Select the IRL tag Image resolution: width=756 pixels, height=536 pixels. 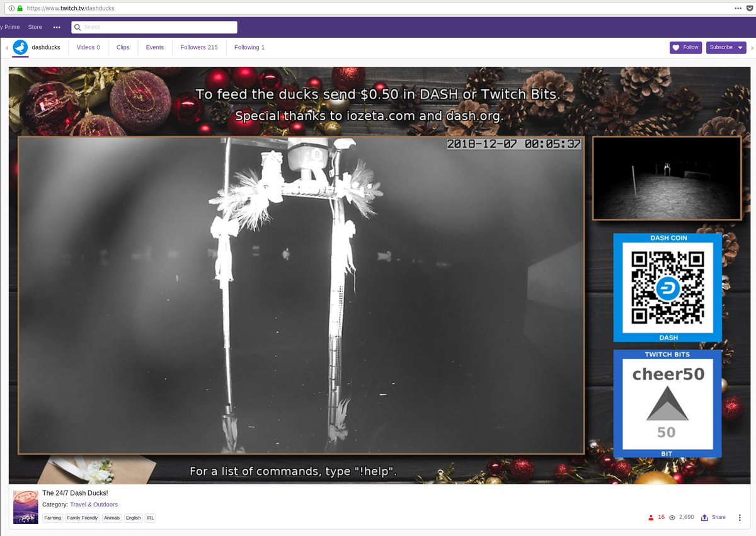[x=150, y=518]
